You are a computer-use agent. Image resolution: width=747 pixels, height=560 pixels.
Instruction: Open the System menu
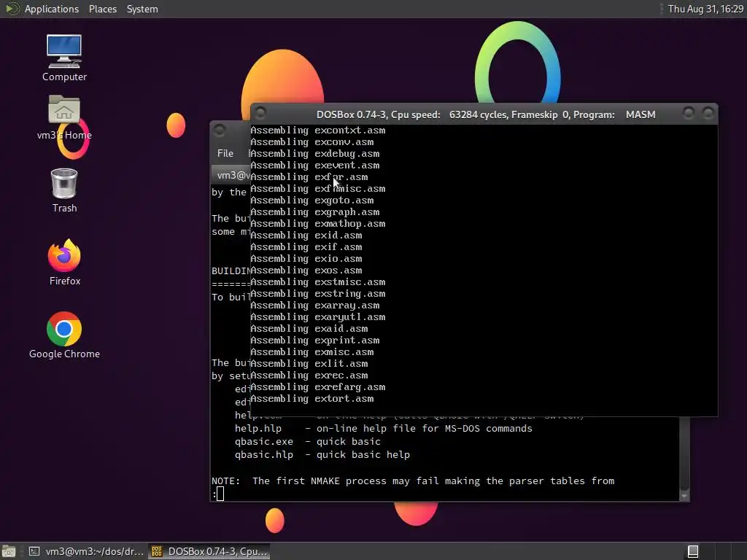[x=142, y=9]
